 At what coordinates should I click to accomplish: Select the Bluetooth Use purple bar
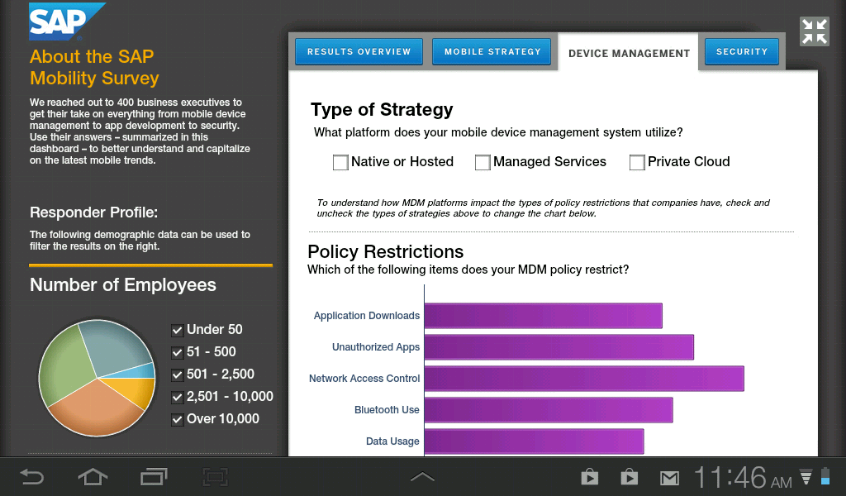tap(549, 410)
